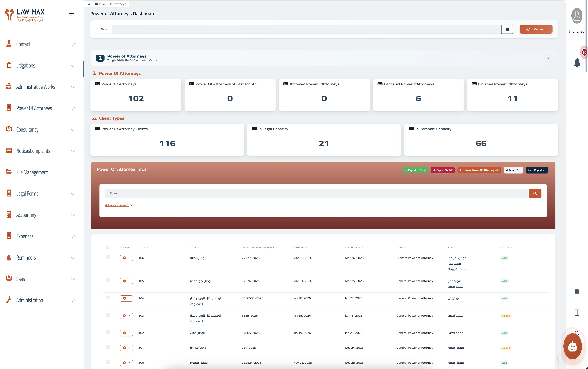
Task: Open gear actions for row 105
Action: tap(126, 281)
